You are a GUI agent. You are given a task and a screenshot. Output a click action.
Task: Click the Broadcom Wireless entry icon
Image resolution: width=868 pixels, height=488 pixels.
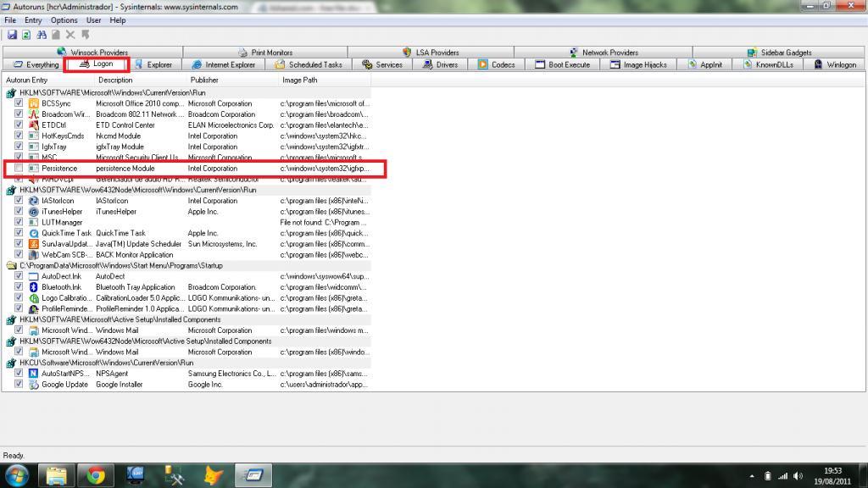(33, 114)
